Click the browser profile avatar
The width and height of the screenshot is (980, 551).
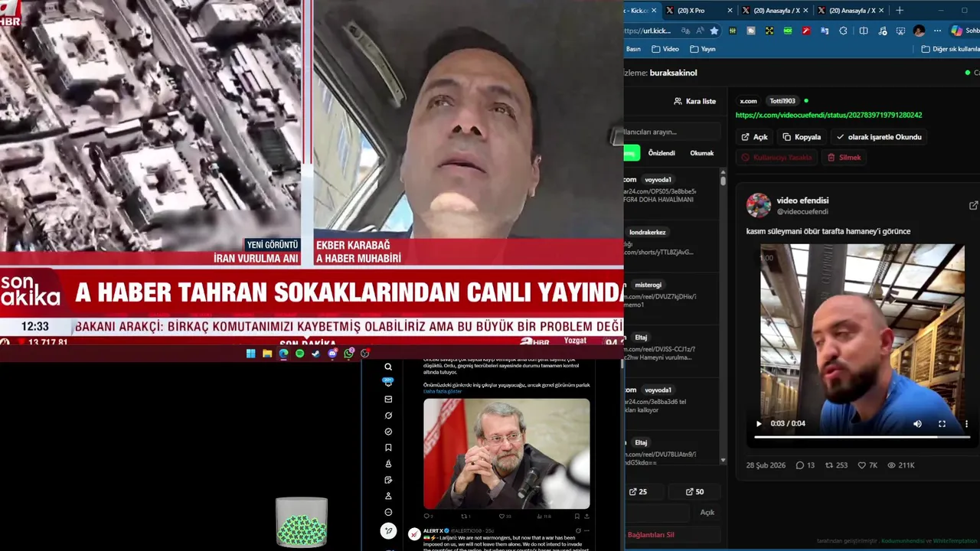919,31
